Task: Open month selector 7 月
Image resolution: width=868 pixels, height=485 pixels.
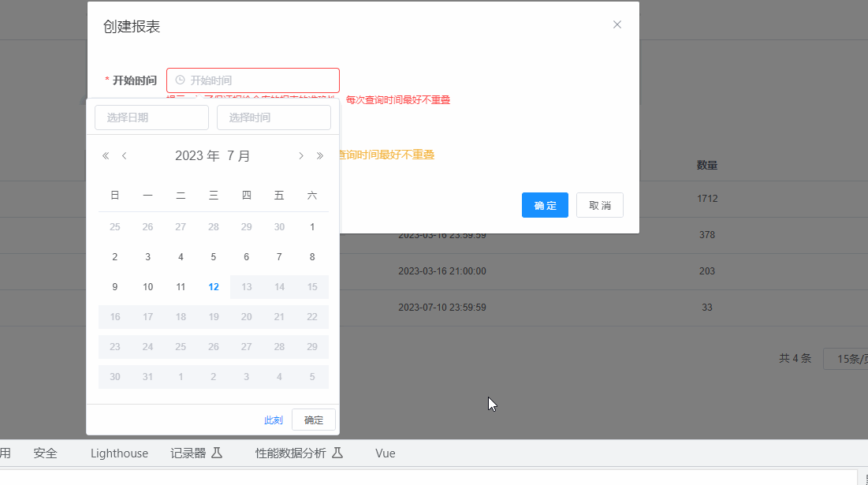Action: 239,155
